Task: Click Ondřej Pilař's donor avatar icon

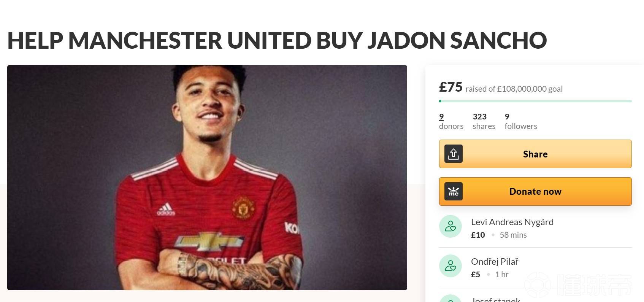Action: [x=450, y=266]
